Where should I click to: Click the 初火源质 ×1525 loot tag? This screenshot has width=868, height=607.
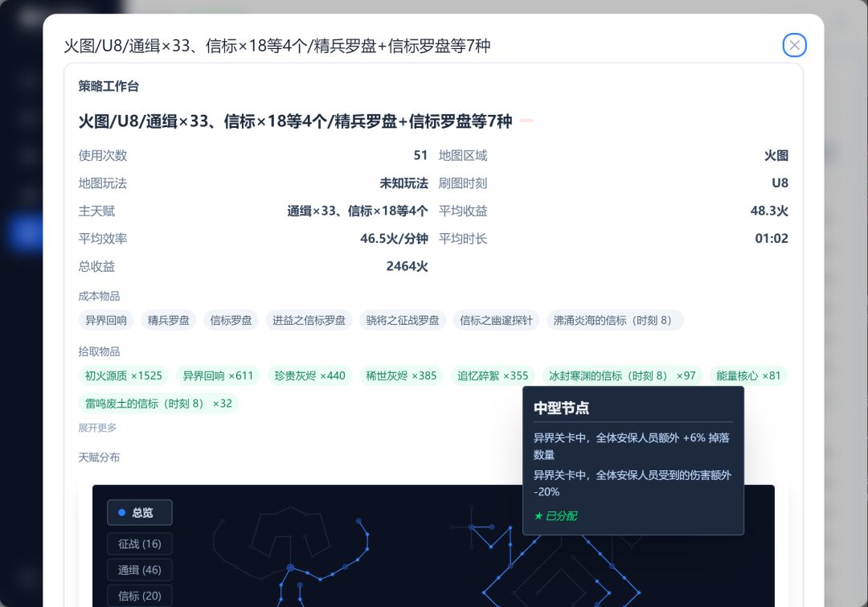point(124,375)
